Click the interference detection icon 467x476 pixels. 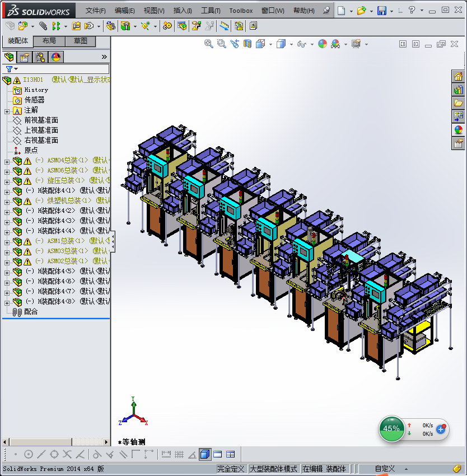point(209,26)
